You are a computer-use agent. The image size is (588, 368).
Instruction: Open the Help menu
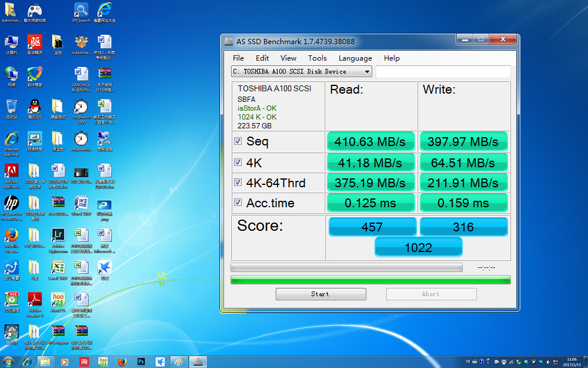coord(392,58)
